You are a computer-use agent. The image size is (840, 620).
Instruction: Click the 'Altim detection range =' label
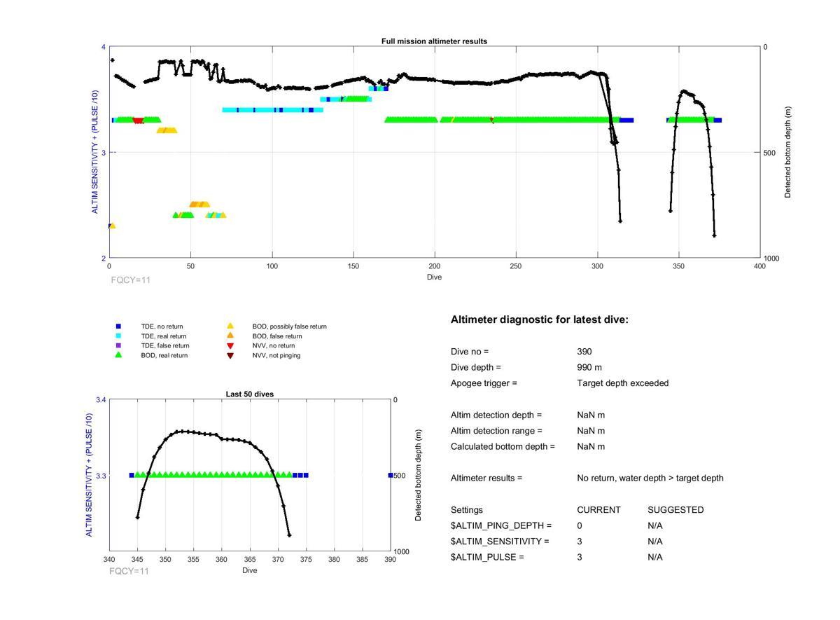(496, 431)
